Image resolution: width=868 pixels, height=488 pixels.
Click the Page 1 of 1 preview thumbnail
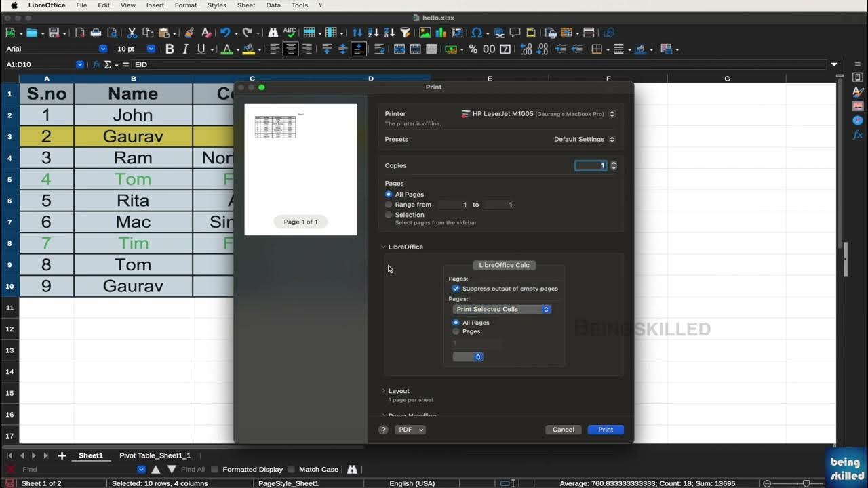pos(300,169)
